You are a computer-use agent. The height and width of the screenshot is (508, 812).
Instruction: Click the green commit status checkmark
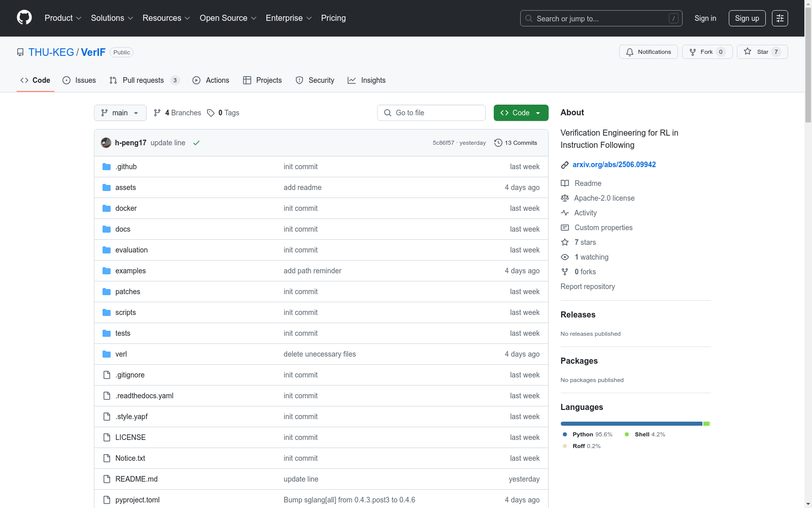[x=196, y=143]
